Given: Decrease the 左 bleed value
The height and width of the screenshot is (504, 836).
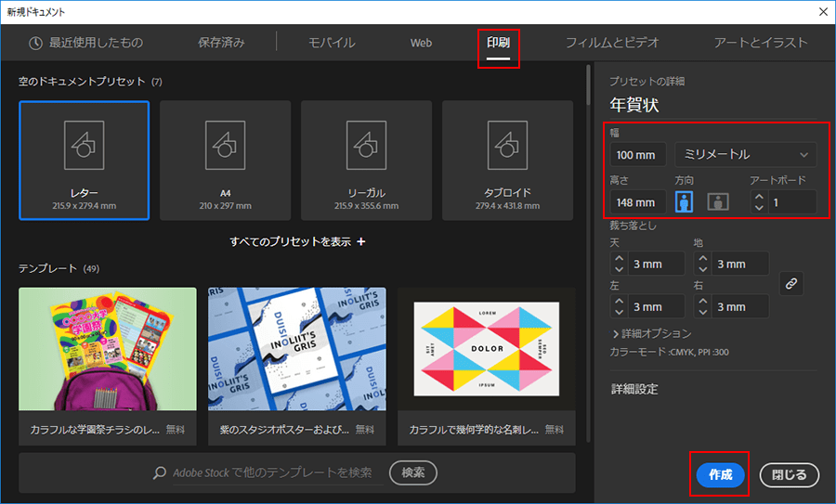Looking at the screenshot, I should tap(619, 312).
